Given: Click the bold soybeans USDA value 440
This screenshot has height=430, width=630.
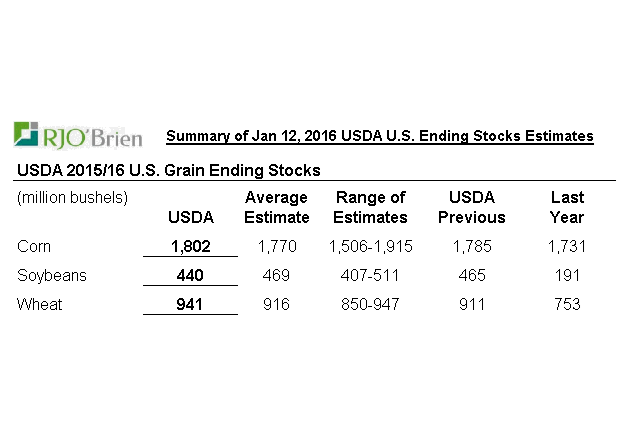Looking at the screenshot, I should [190, 275].
